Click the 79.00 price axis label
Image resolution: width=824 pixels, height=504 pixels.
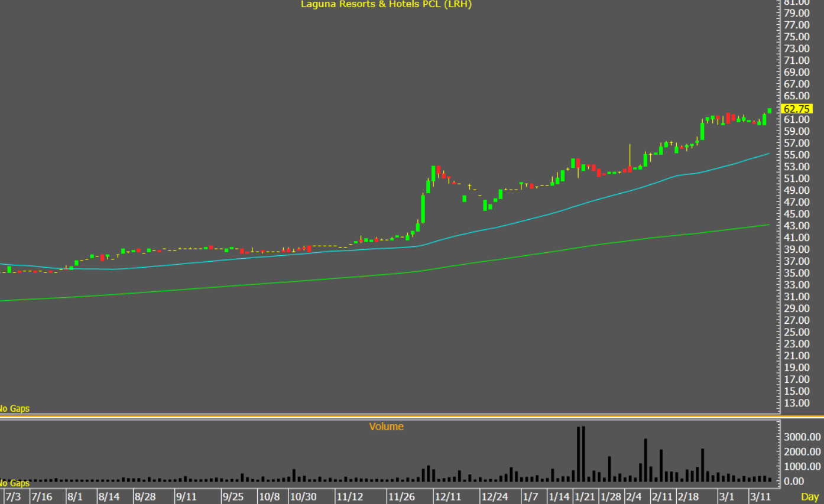click(x=796, y=13)
